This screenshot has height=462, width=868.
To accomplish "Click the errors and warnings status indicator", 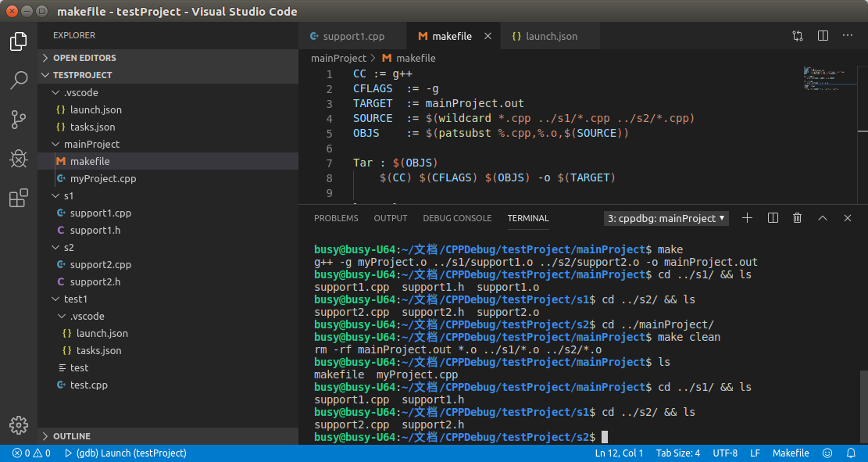I will pos(31,453).
